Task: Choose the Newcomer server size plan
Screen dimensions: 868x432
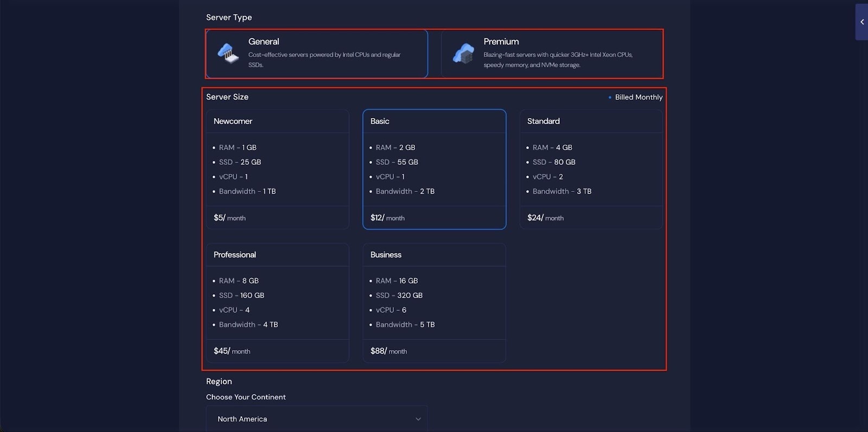Action: (x=277, y=169)
